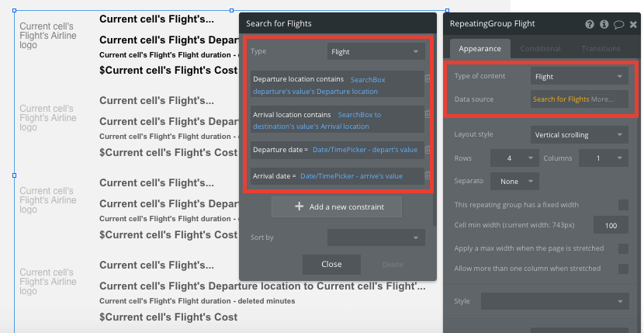
Task: Click the Cell min width input field
Action: click(x=611, y=225)
